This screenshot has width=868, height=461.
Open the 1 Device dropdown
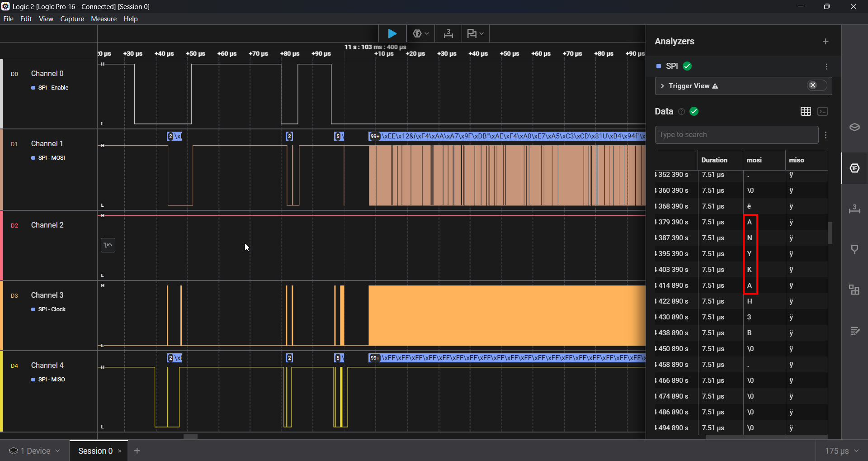click(x=35, y=451)
